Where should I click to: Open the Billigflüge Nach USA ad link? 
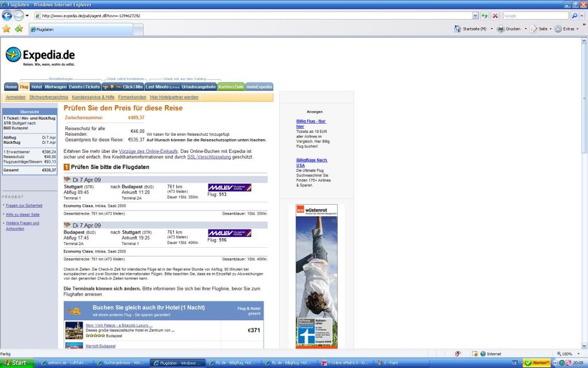[312, 163]
